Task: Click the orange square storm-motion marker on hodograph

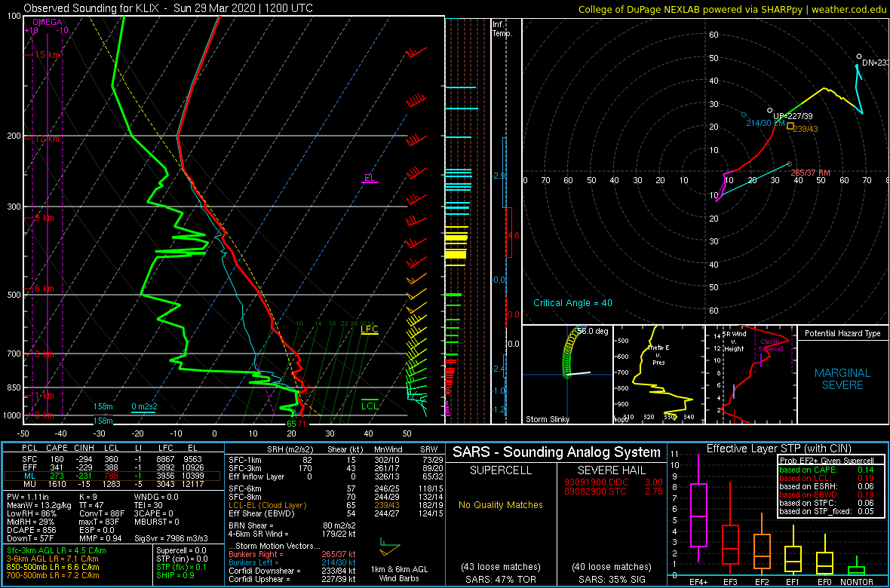Action: coord(790,125)
